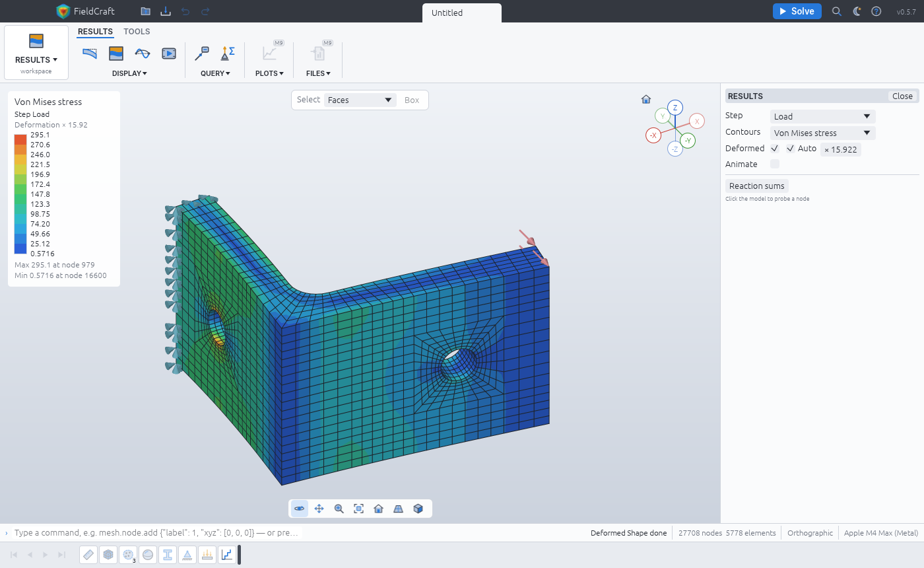
Task: Click the Solve button
Action: point(797,11)
